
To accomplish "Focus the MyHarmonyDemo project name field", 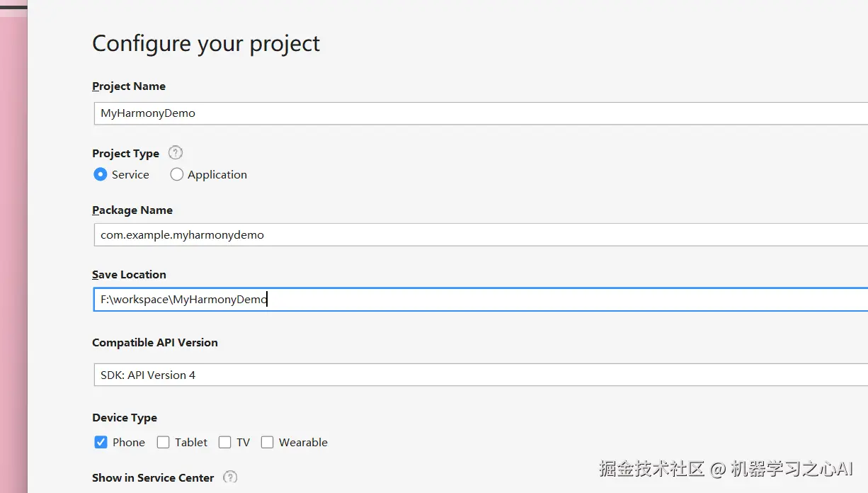I will click(x=481, y=113).
